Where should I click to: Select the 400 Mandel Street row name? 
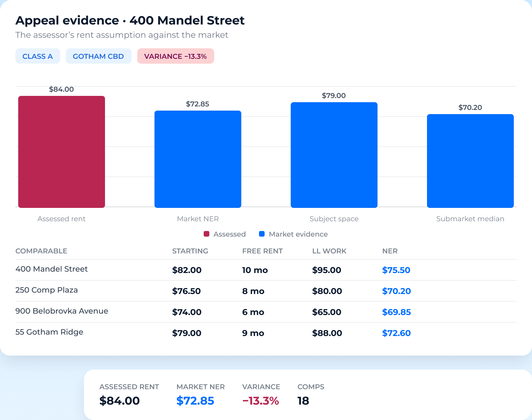tap(51, 269)
